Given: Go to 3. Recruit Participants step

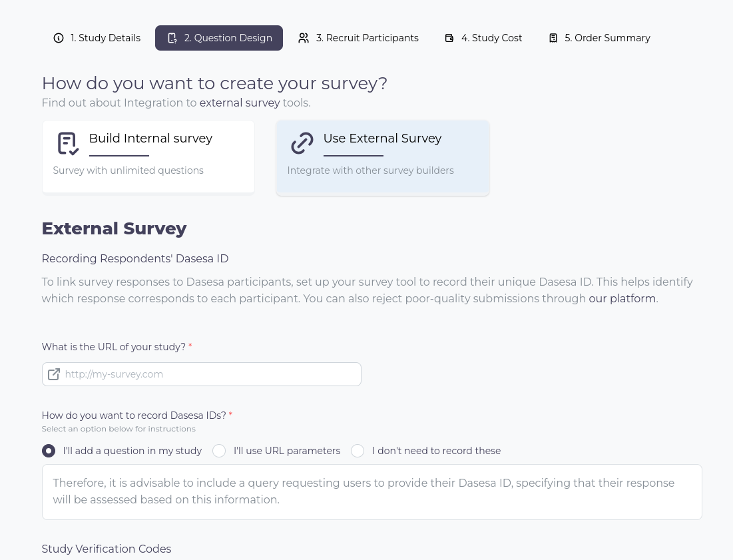Looking at the screenshot, I should pyautogui.click(x=359, y=38).
